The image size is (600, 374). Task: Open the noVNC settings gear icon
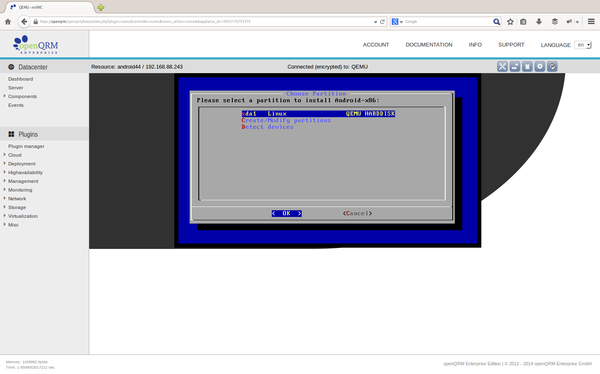click(x=540, y=67)
